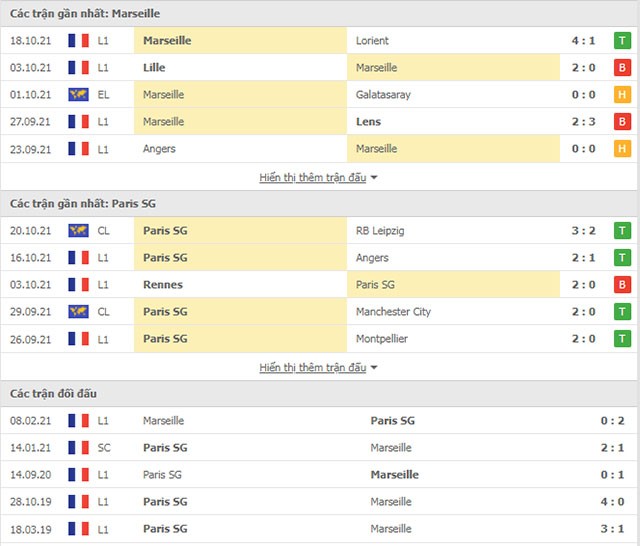Click orange H badge for Angers vs Marseille
The width and height of the screenshot is (640, 546).
click(622, 149)
